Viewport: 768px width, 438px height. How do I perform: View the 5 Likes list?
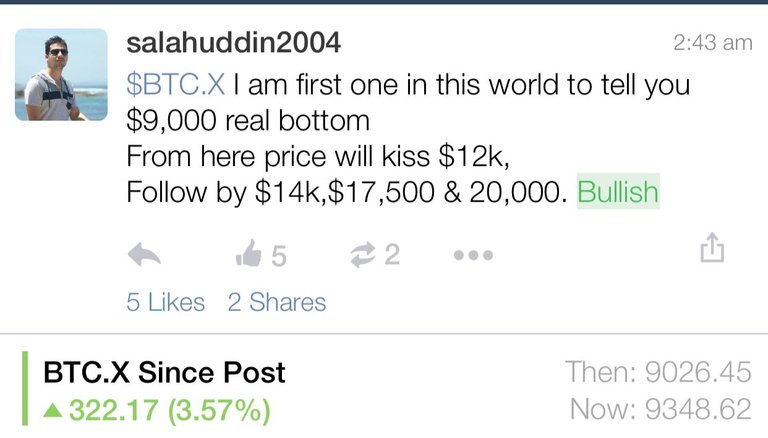(x=166, y=302)
